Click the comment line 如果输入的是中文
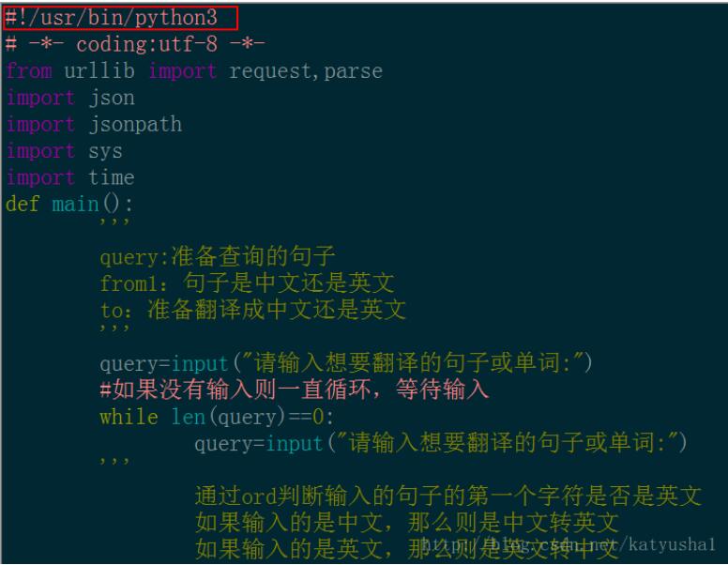 pyautogui.click(x=406, y=522)
